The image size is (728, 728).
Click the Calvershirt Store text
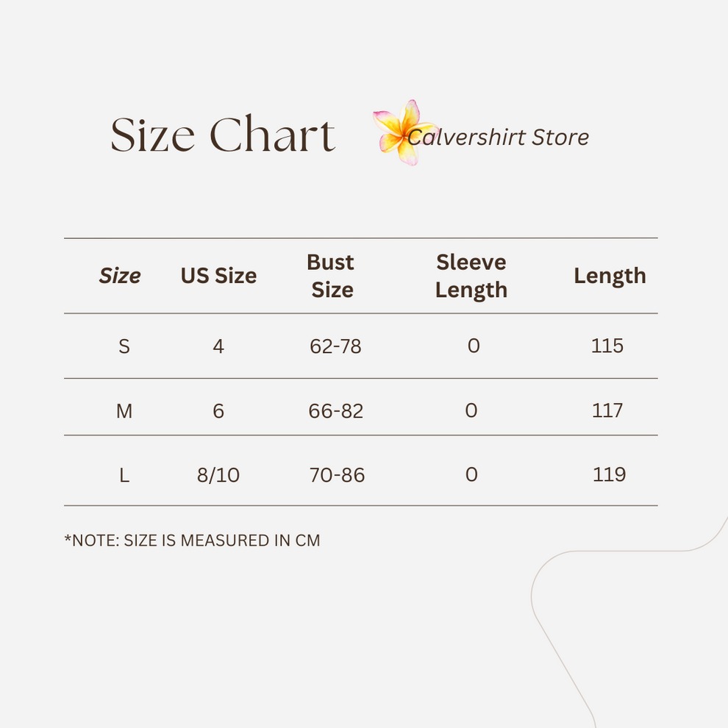(498, 137)
